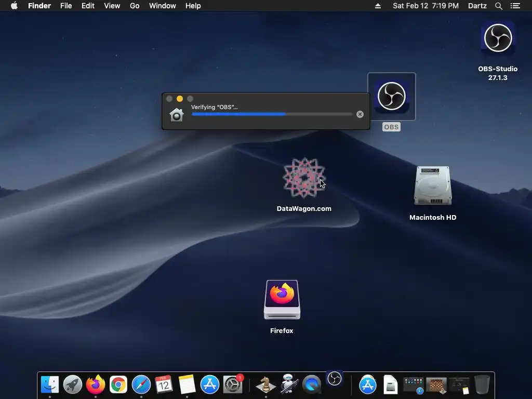Click the bouncing OBS icon in Dock

click(335, 378)
